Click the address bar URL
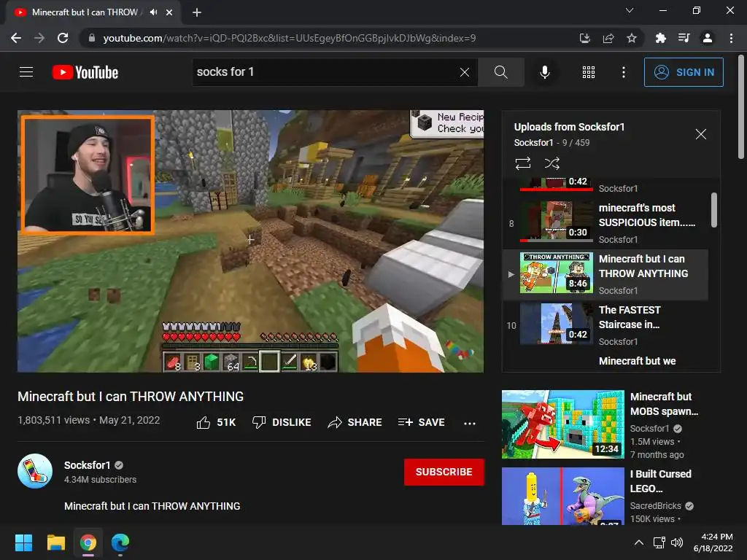Viewport: 747px width, 560px height. (289, 38)
